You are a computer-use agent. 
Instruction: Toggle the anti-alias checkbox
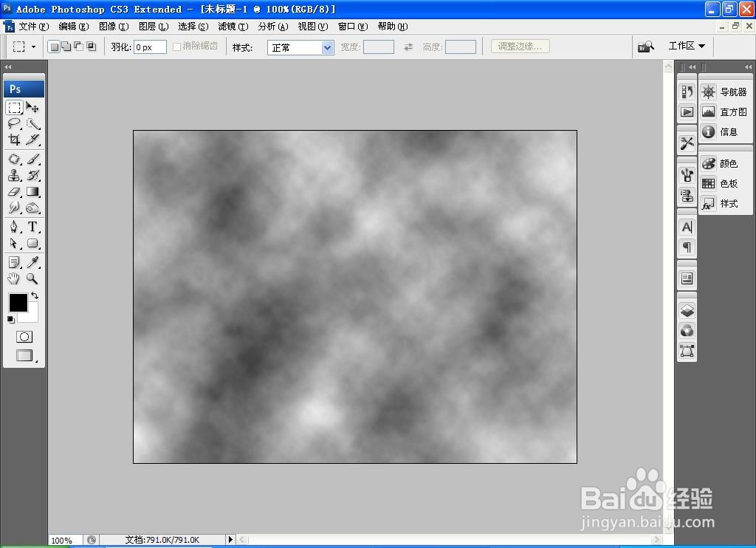[x=177, y=47]
